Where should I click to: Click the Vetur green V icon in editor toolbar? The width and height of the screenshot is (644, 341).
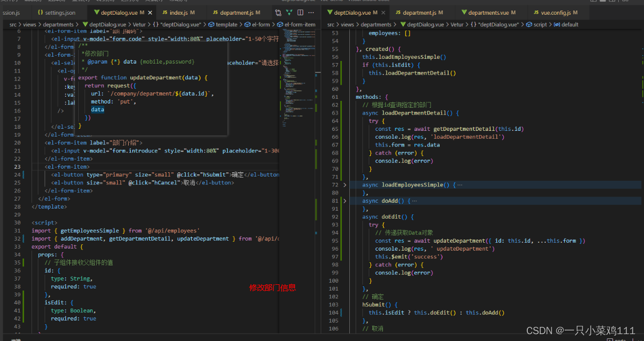click(289, 13)
